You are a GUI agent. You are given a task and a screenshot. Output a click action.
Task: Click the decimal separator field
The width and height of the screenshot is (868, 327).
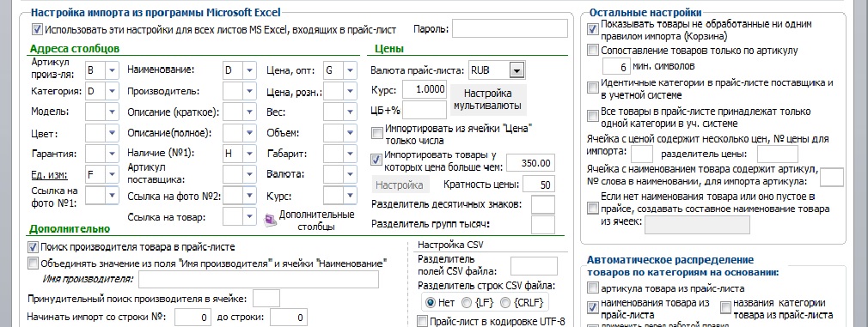click(x=542, y=205)
